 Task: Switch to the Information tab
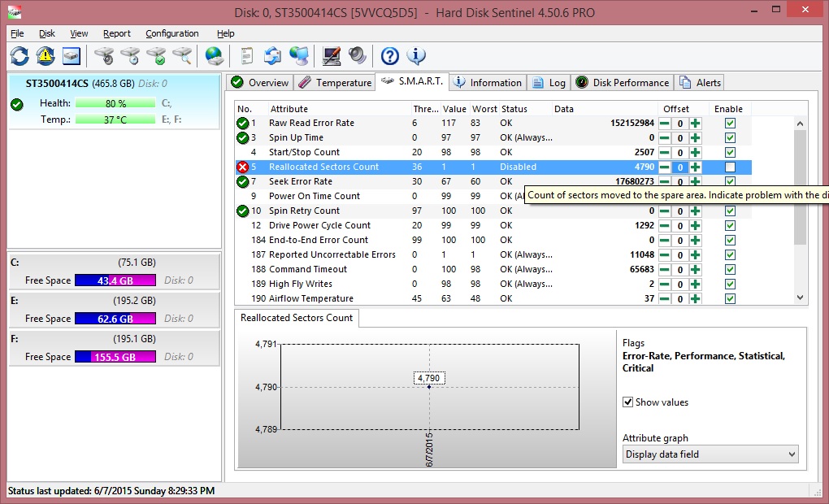pos(488,82)
